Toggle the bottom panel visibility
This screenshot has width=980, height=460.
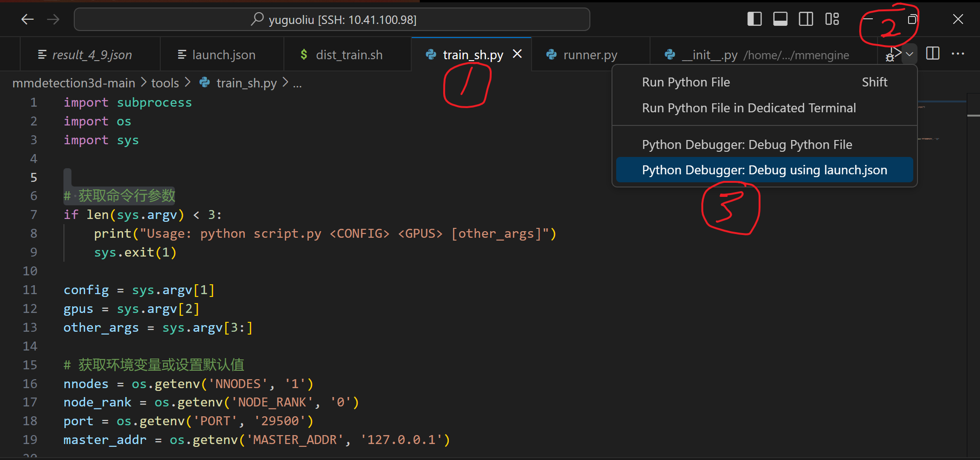(x=780, y=19)
